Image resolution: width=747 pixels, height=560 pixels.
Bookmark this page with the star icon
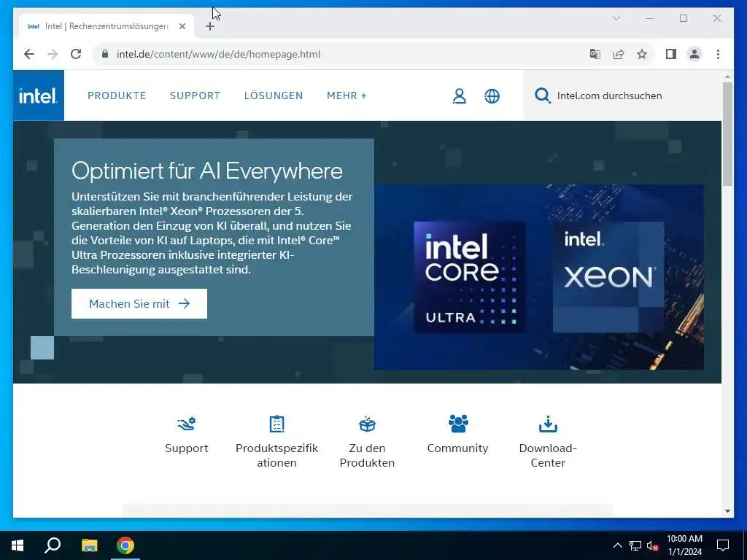click(642, 54)
